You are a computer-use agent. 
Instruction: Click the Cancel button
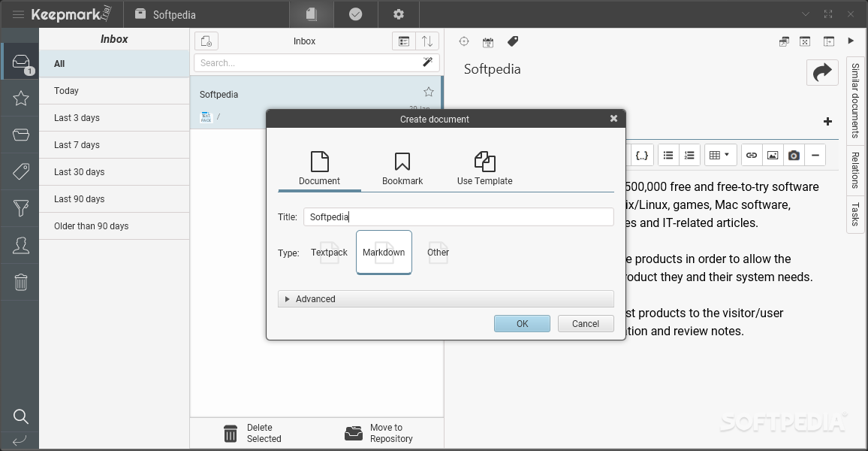pyautogui.click(x=586, y=323)
